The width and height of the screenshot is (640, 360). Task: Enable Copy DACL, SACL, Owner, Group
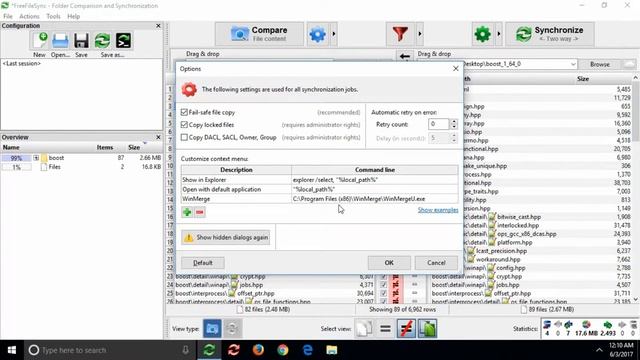pyautogui.click(x=184, y=138)
